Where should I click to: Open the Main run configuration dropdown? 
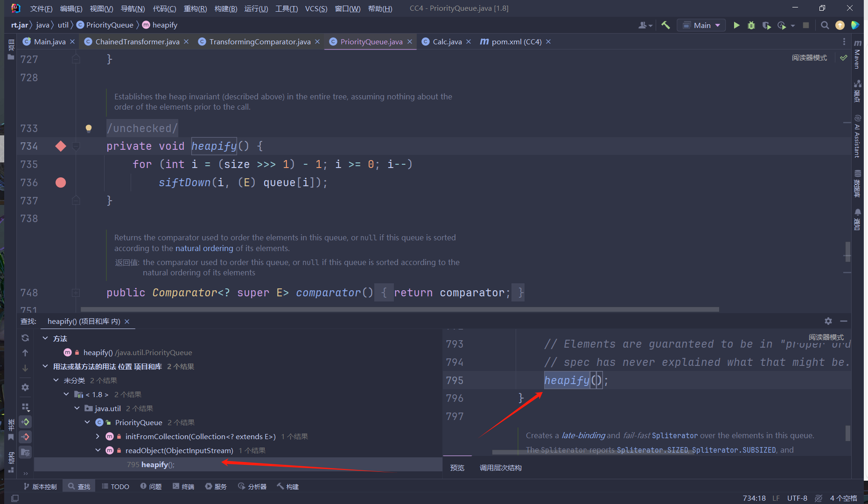pos(701,25)
